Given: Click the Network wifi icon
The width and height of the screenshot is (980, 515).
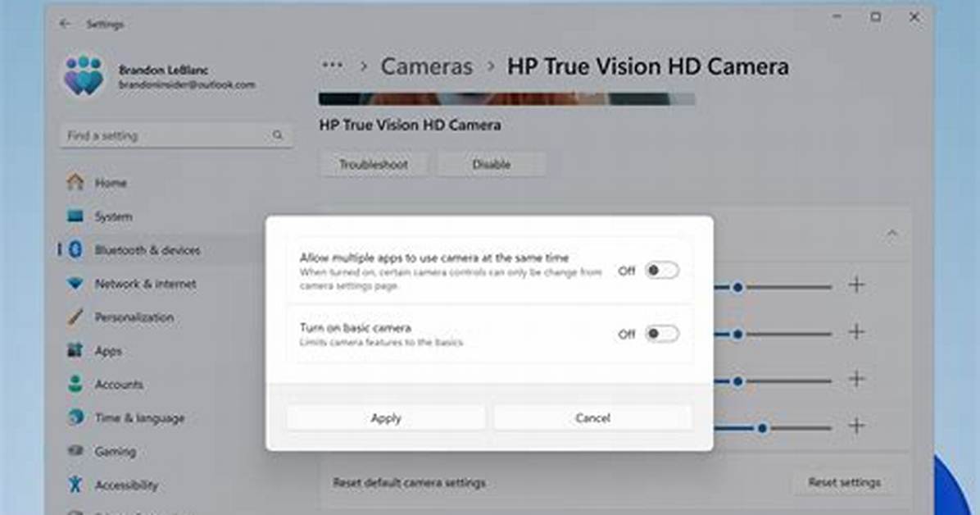Looking at the screenshot, I should (x=75, y=284).
